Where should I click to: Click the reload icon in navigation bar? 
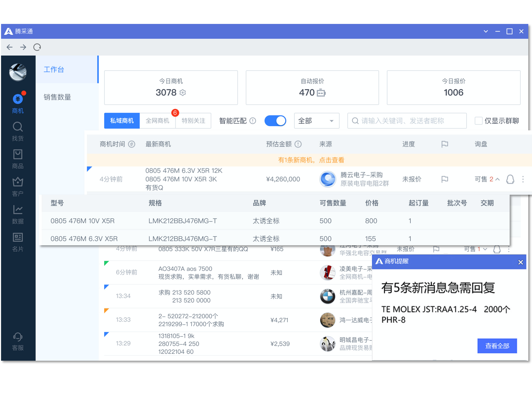tap(37, 47)
